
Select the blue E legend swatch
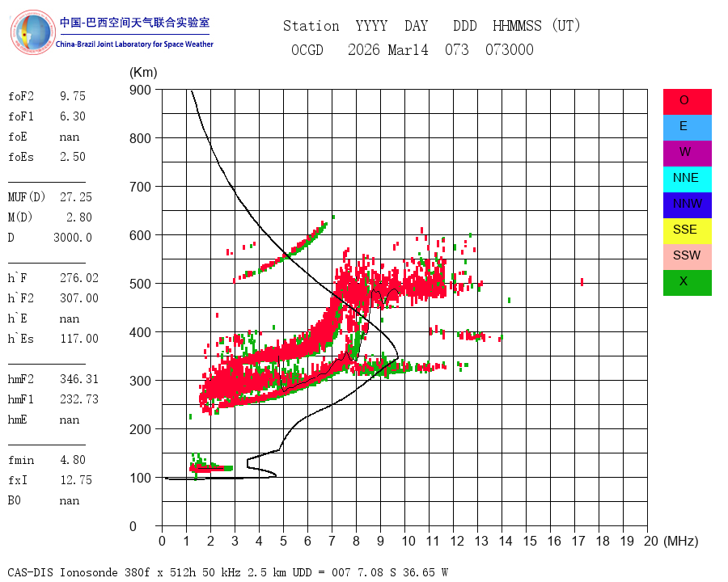tap(687, 128)
